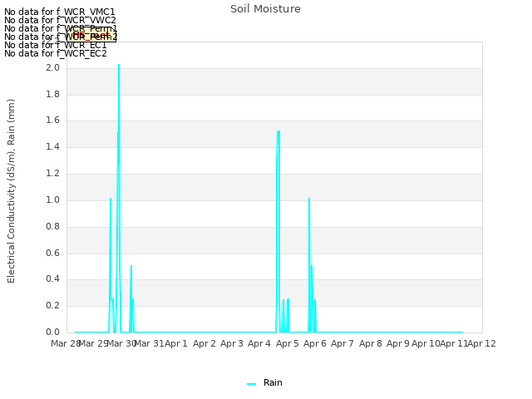This screenshot has height=399, width=532.
Task: Click the Apr 7 x-axis date label
Action: coord(342,343)
